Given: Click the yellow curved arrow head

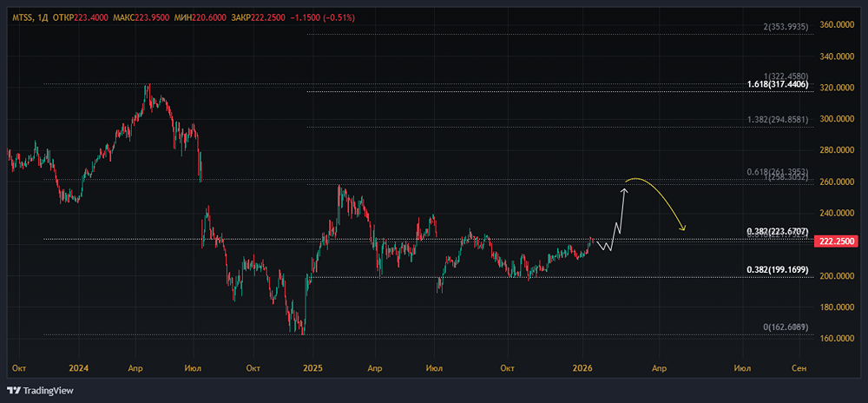Looking at the screenshot, I should tap(684, 229).
